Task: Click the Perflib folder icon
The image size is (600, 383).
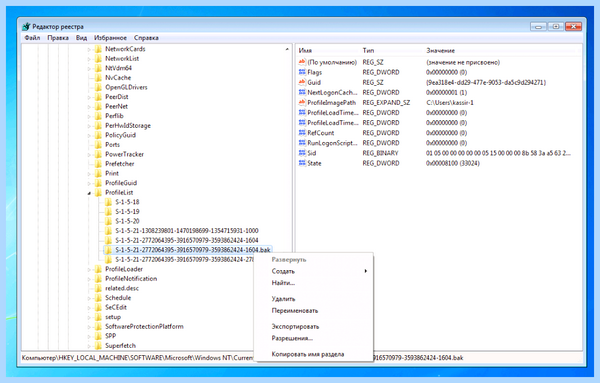Action: pos(98,116)
